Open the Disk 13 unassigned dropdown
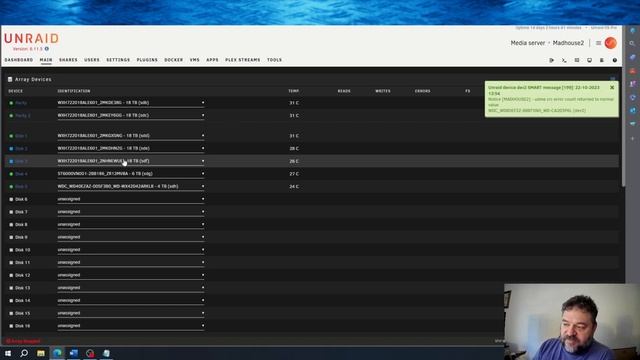Viewport: 640px width, 360px height. 131,288
